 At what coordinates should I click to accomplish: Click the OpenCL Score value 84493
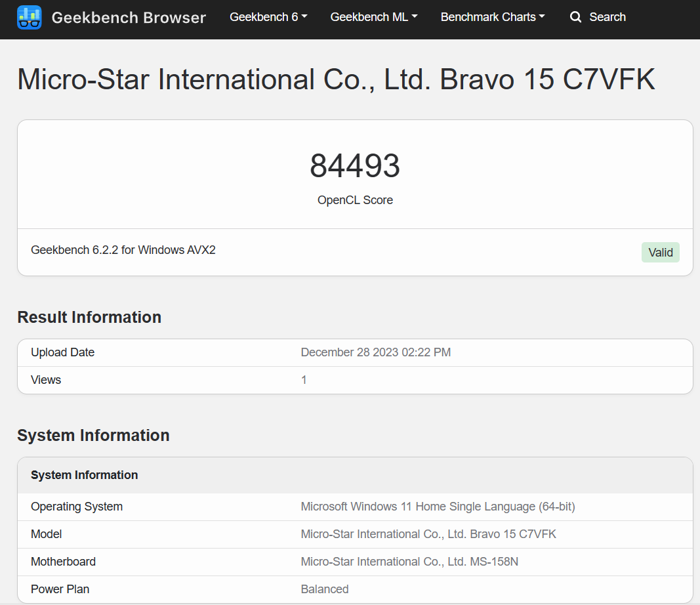355,166
